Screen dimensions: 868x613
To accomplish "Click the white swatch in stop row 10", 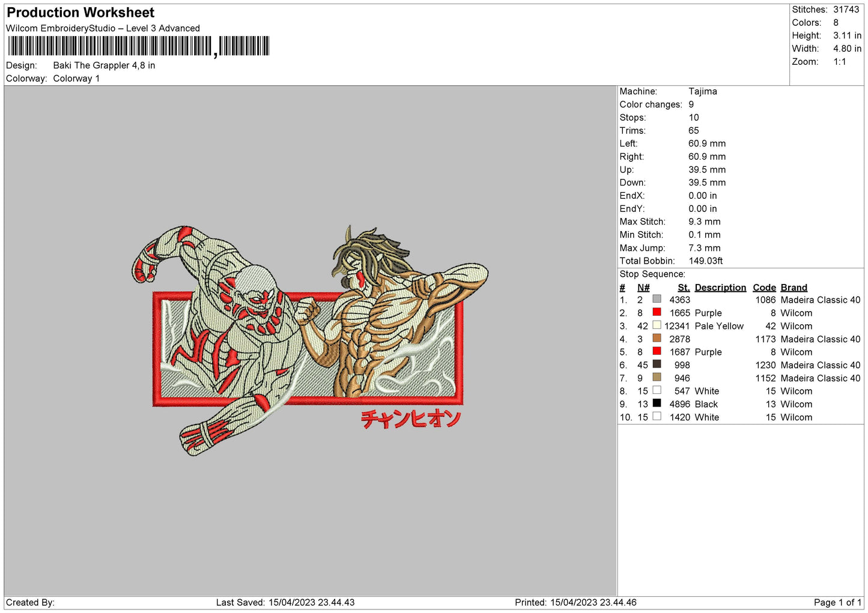I will tap(657, 416).
